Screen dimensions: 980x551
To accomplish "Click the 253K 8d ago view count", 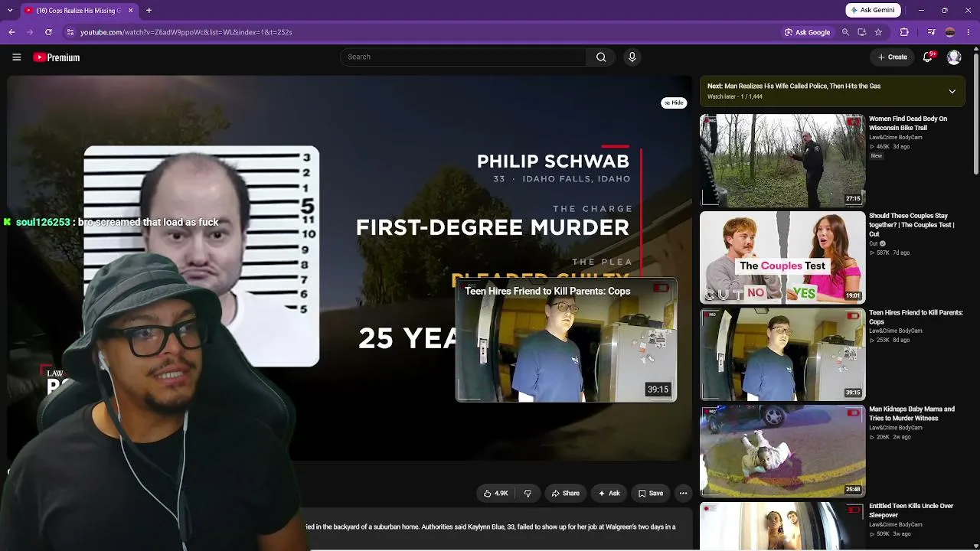I will tap(890, 340).
